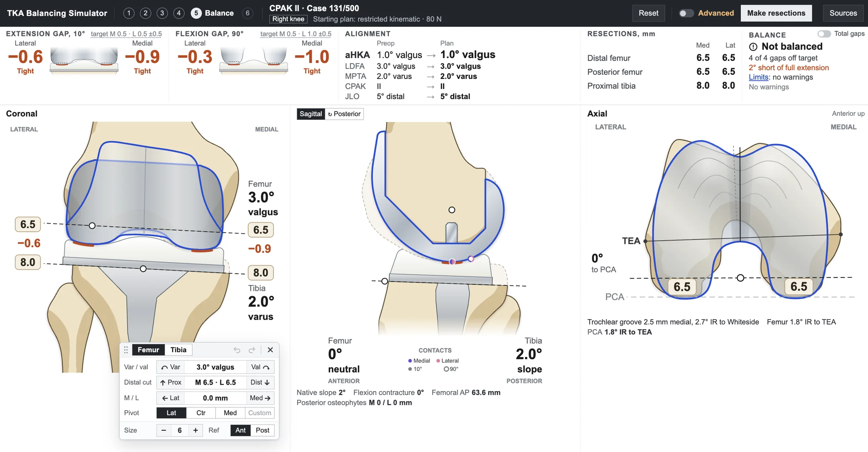Click tibial cut handle circle in coronal view
The height and width of the screenshot is (452, 868).
pos(143,269)
